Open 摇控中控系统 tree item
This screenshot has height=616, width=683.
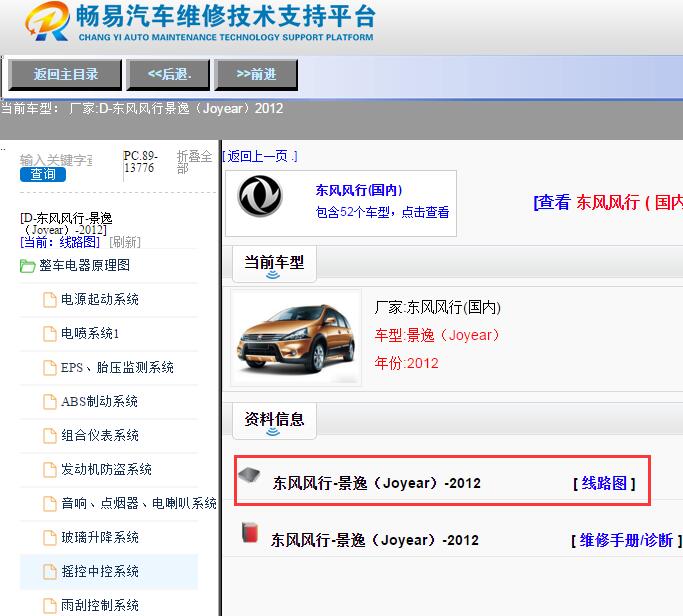[x=100, y=572]
